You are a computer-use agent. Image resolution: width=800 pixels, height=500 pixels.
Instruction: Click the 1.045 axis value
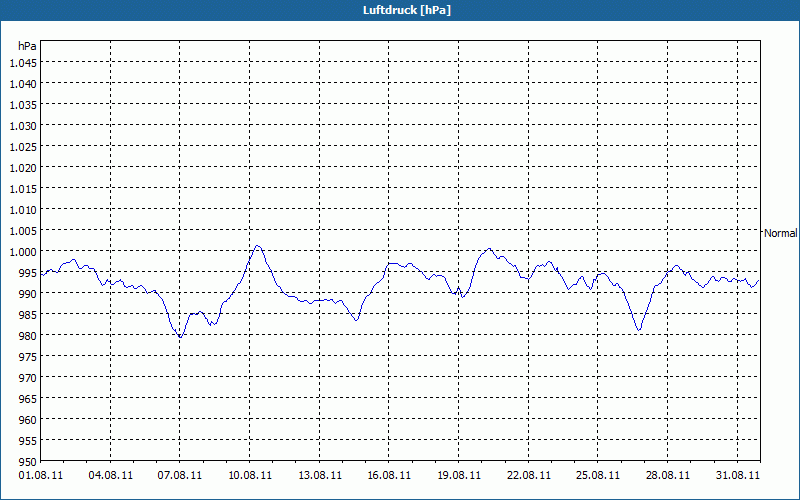pos(23,63)
